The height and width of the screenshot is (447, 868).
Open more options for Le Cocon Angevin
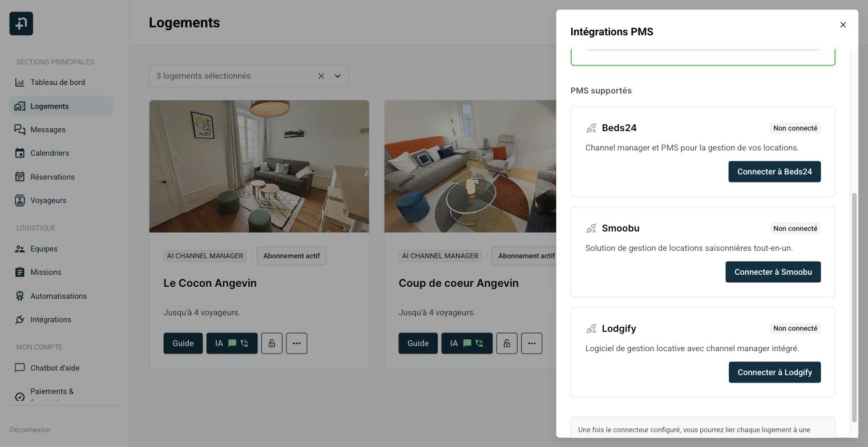[x=297, y=343]
